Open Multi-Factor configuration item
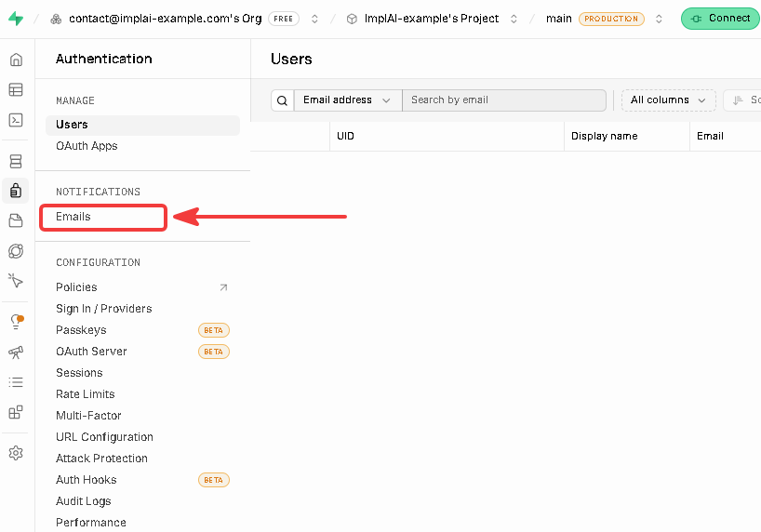Image resolution: width=761 pixels, height=532 pixels. (x=88, y=416)
